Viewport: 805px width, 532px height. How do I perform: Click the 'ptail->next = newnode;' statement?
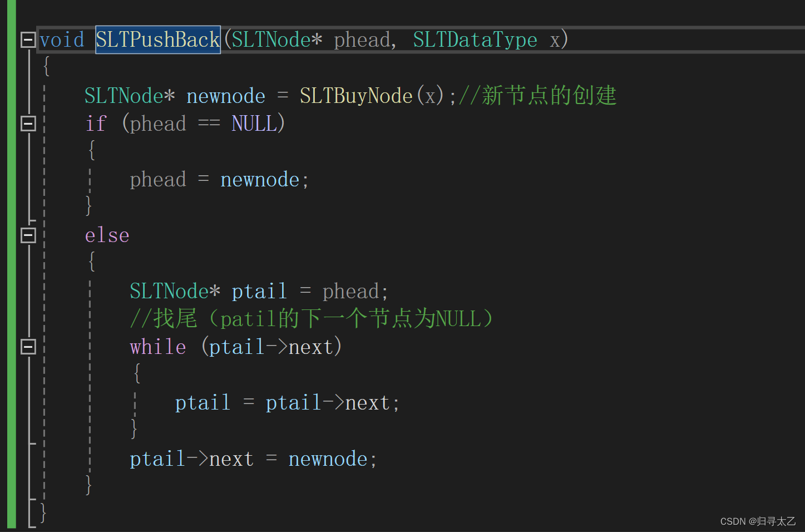(253, 459)
